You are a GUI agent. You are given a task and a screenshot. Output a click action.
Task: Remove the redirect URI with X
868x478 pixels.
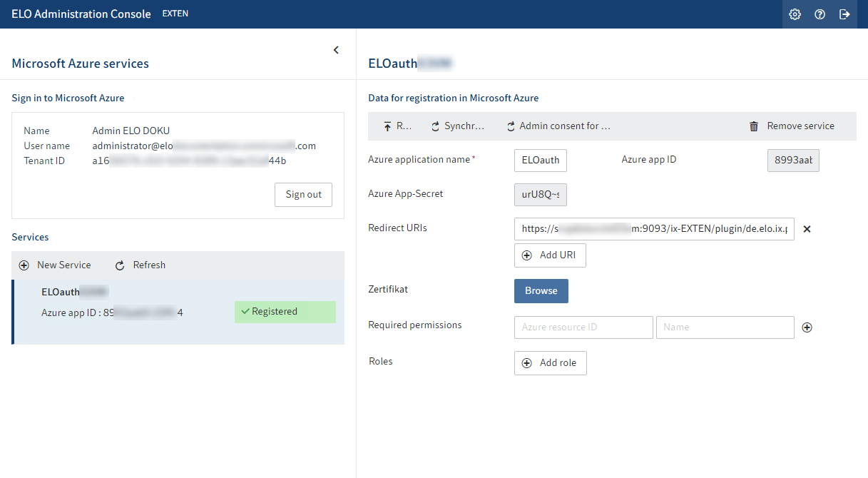pyautogui.click(x=807, y=229)
